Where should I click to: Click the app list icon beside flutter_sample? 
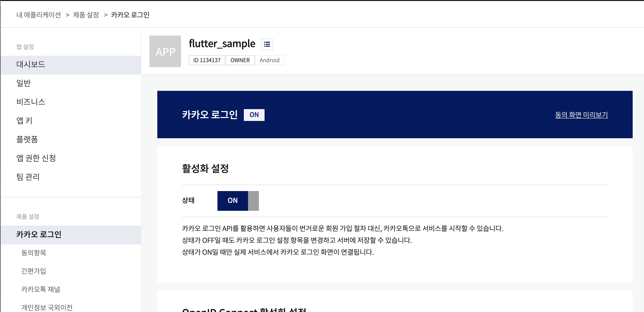click(x=267, y=44)
